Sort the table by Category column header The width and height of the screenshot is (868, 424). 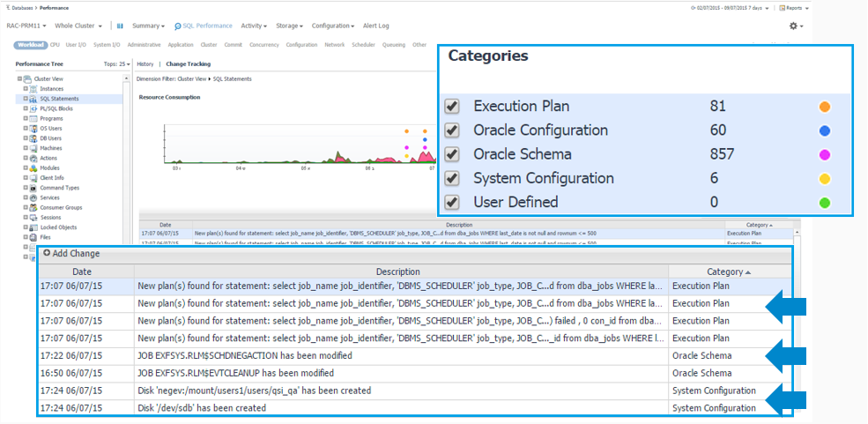tap(728, 272)
